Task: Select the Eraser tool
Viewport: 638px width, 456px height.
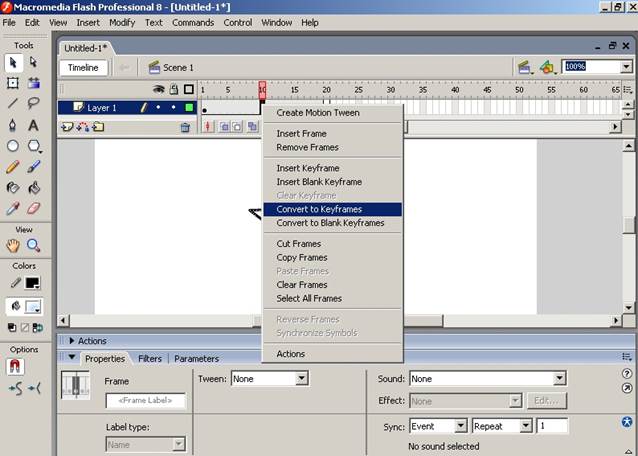Action: tap(33, 209)
